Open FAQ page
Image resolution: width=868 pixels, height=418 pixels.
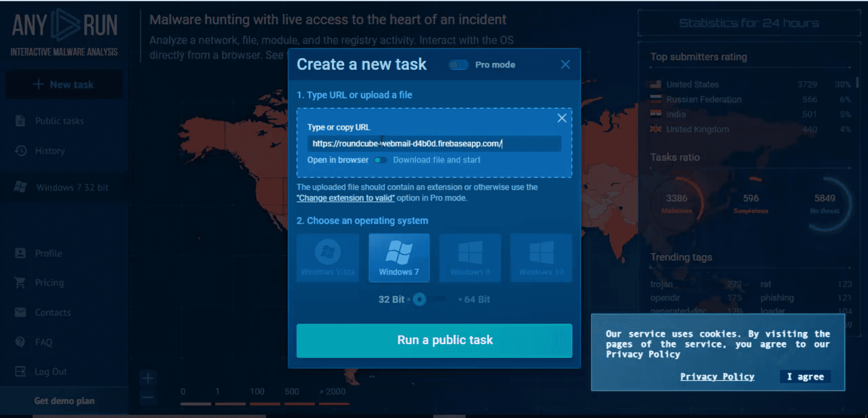pos(44,342)
